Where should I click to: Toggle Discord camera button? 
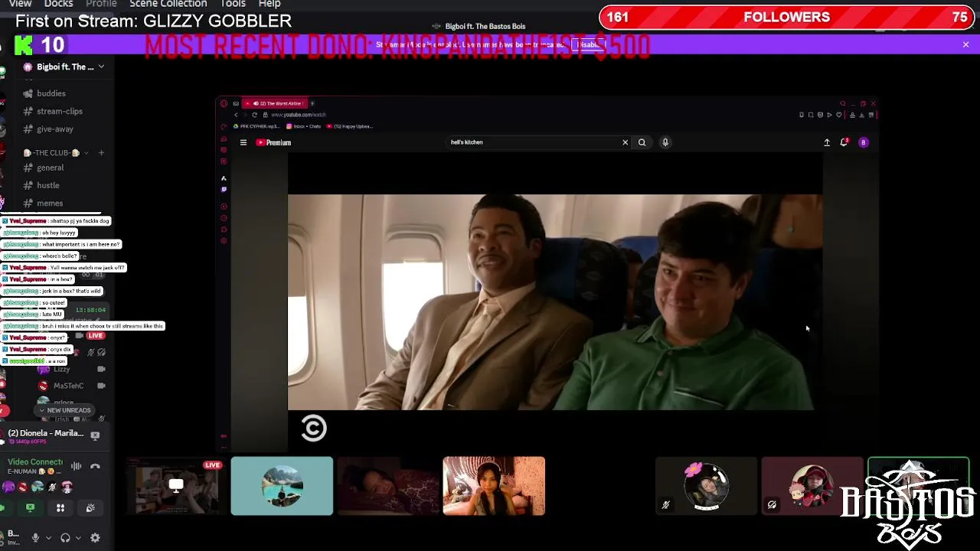(3, 508)
